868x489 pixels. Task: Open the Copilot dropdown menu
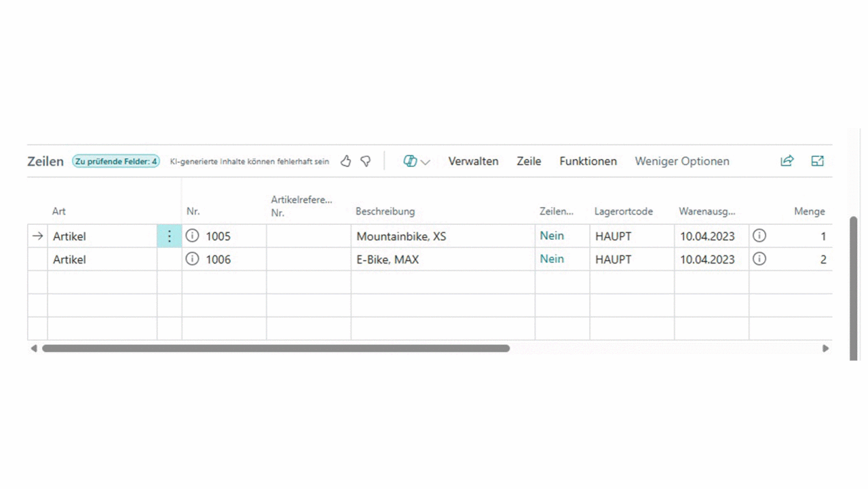tap(417, 162)
